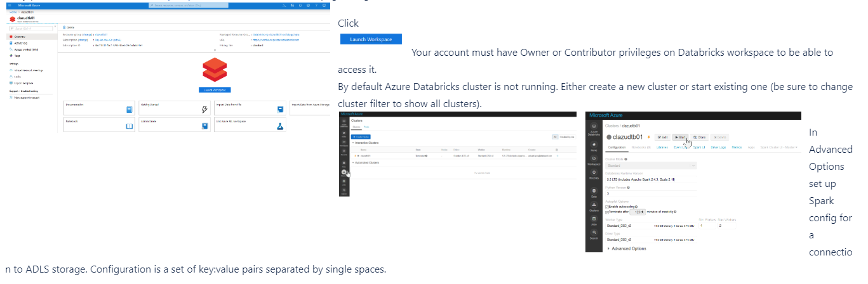868x284 pixels.
Task: Select the Created by me filter
Action: (567, 137)
